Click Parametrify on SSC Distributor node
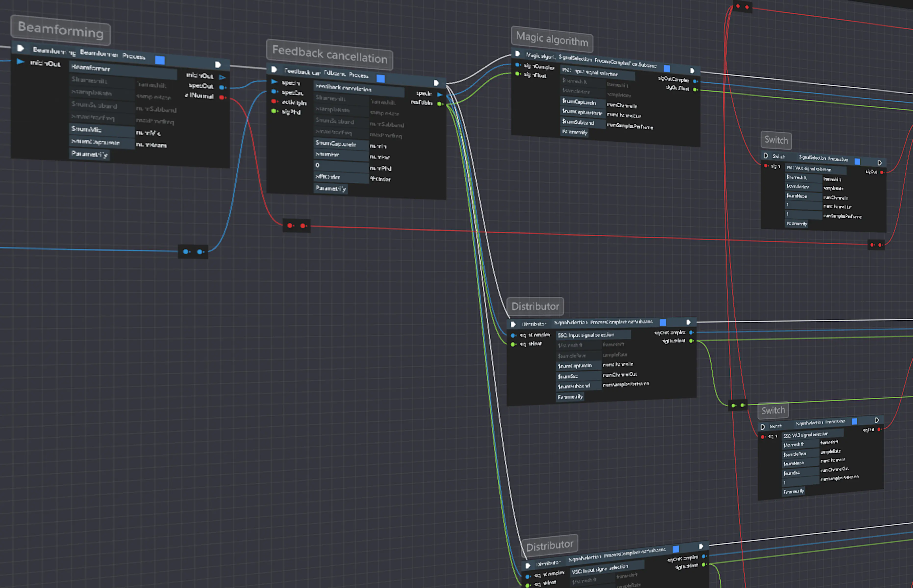 pyautogui.click(x=570, y=397)
